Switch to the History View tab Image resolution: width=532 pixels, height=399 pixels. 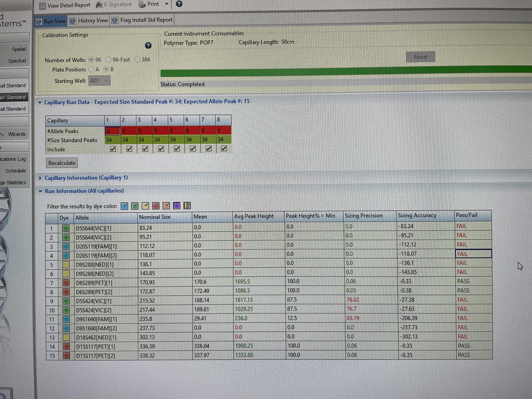pyautogui.click(x=89, y=21)
